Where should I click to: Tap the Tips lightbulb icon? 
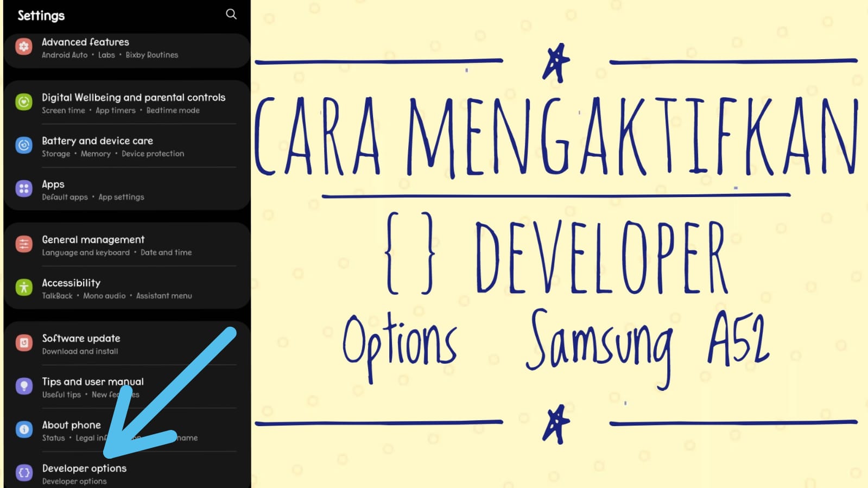(x=24, y=386)
